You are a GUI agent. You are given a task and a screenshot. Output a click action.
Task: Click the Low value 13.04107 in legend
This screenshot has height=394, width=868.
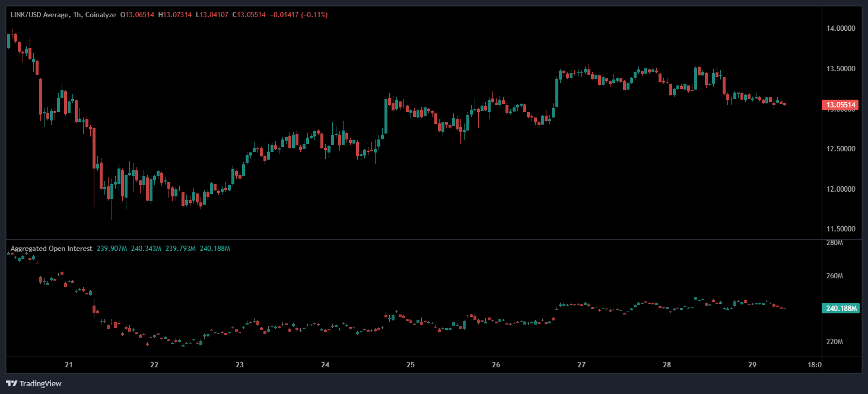214,14
